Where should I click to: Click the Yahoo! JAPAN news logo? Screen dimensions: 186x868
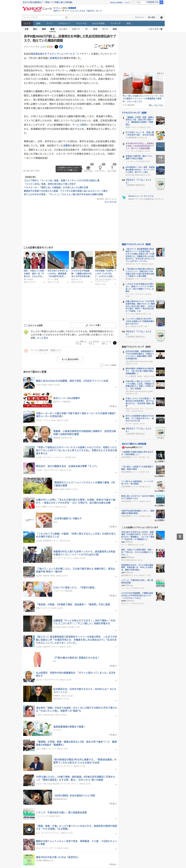(x=37, y=9)
